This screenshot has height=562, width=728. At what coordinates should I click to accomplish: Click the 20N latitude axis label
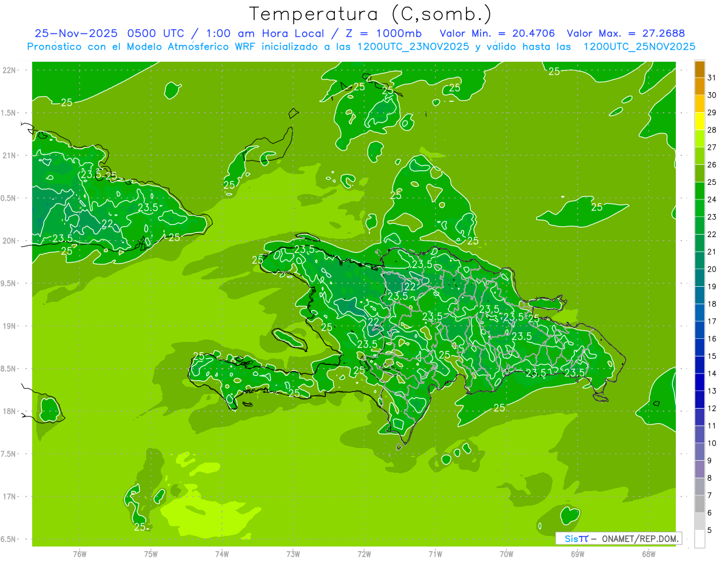[10, 241]
